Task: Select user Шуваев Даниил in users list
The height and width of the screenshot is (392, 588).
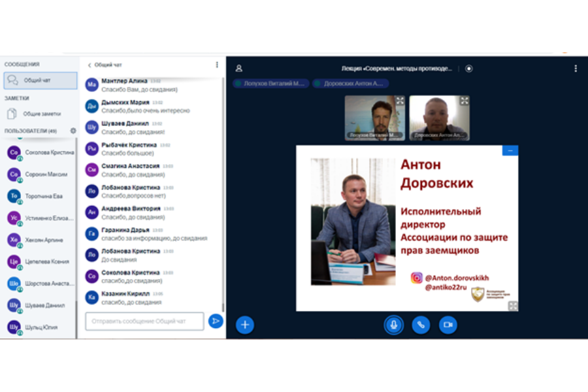Action: click(41, 305)
